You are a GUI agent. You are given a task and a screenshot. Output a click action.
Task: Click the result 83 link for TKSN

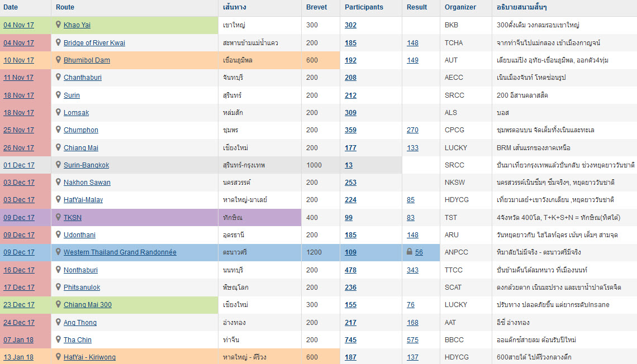pyautogui.click(x=411, y=218)
